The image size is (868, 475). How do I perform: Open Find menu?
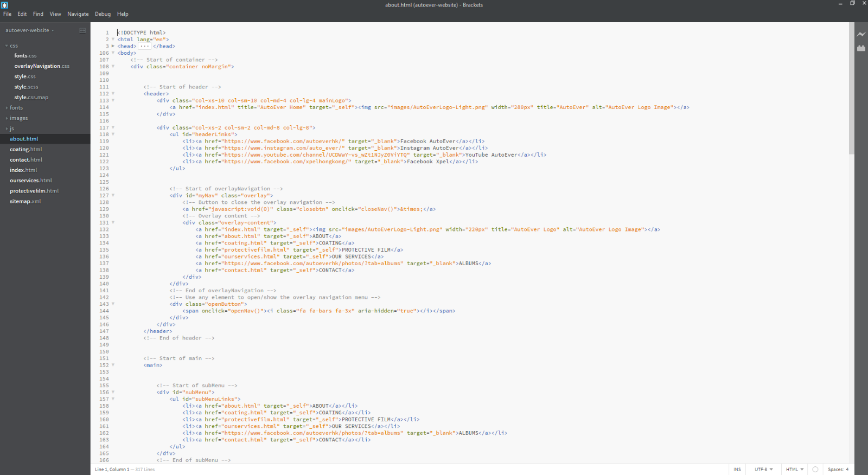(x=38, y=14)
